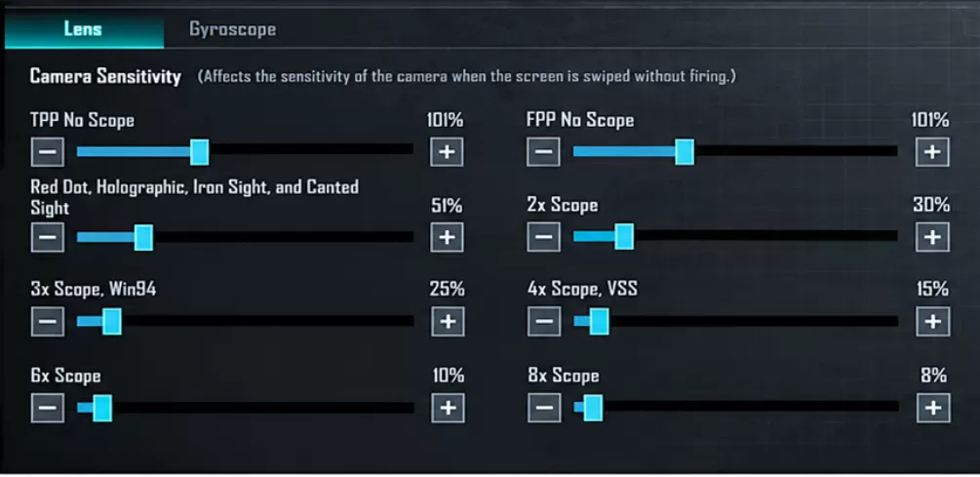The width and height of the screenshot is (980, 477).
Task: Reduce 2x Scope sensitivity with minus
Action: point(544,238)
